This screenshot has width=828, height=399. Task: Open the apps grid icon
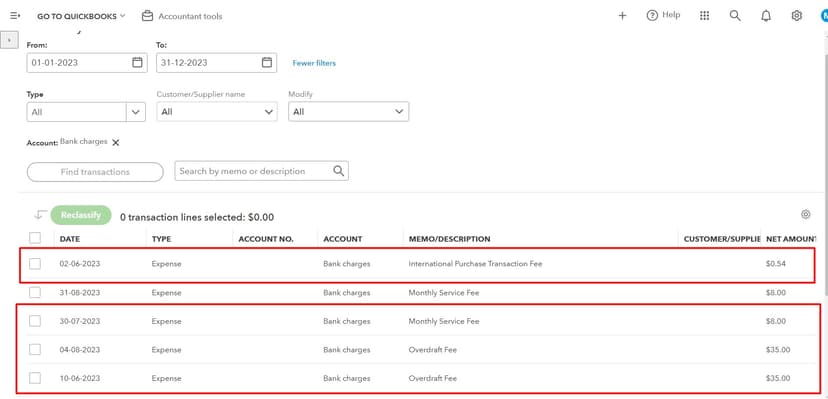tap(704, 16)
